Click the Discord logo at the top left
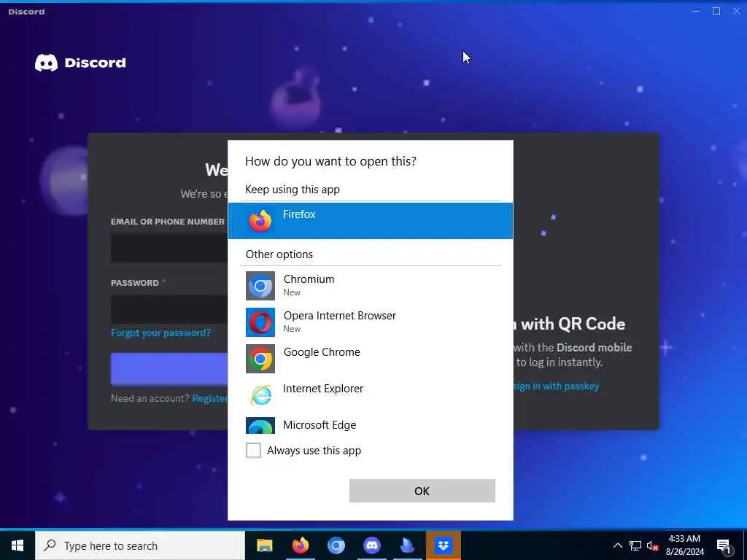 (80, 63)
